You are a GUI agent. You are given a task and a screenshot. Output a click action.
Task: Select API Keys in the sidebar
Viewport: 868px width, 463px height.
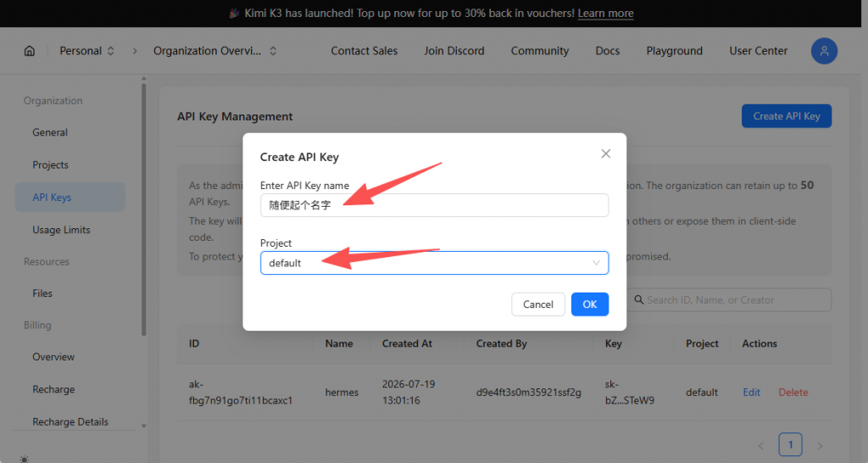click(x=70, y=198)
